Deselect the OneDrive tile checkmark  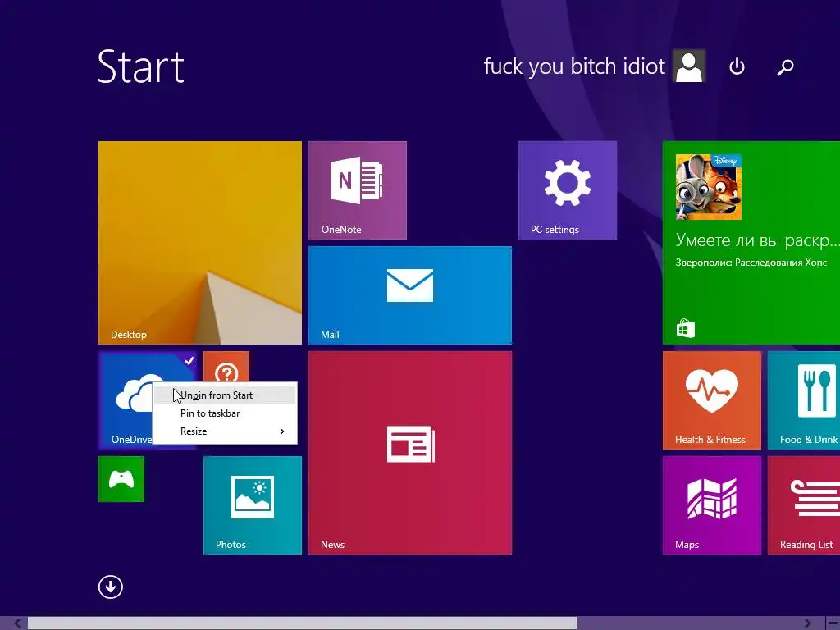[x=189, y=361]
